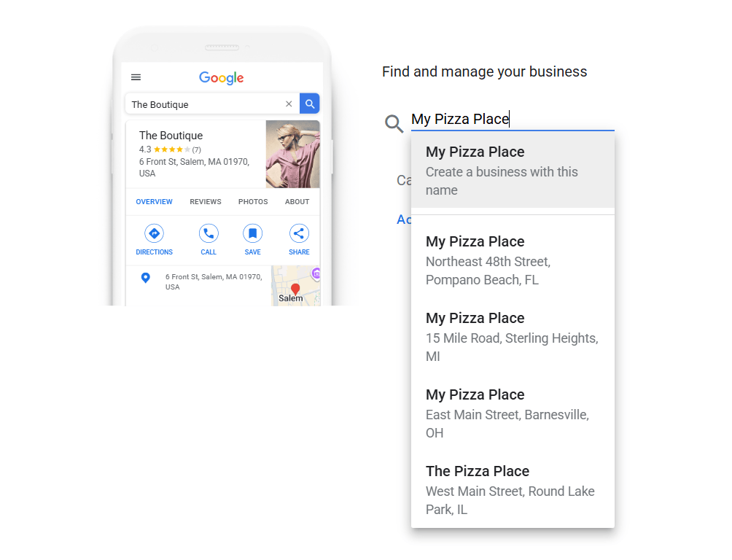Image resolution: width=732 pixels, height=560 pixels.
Task: Click the blue location pin icon
Action: tap(146, 278)
